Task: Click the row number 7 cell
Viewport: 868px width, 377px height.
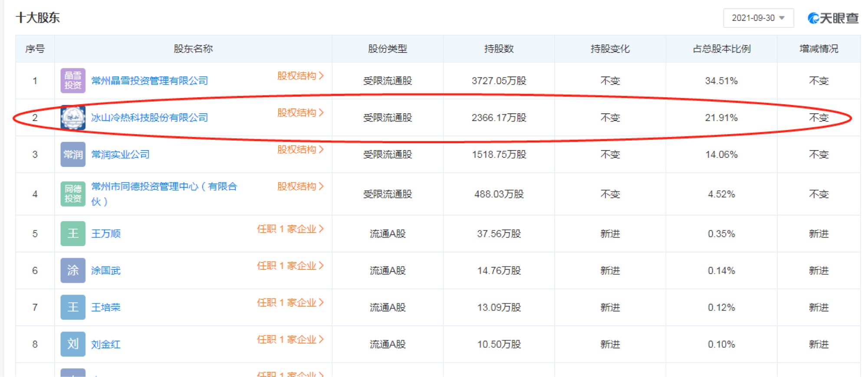Action: click(35, 308)
